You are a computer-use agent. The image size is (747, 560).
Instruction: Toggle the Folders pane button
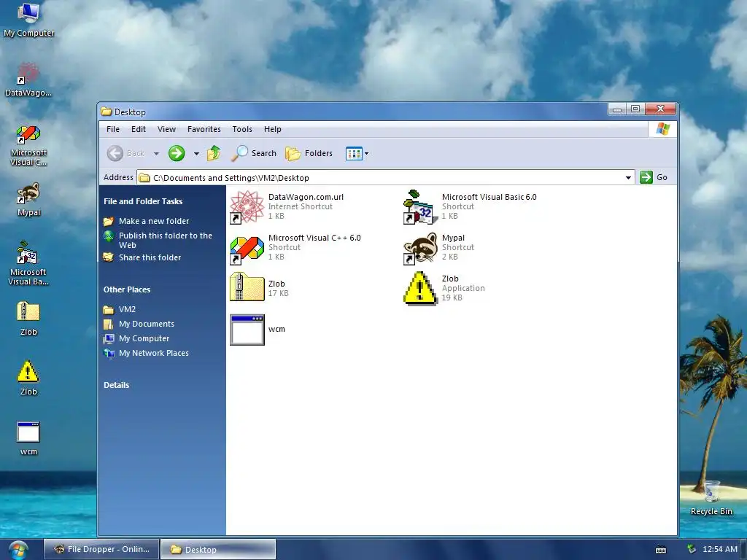pyautogui.click(x=309, y=153)
